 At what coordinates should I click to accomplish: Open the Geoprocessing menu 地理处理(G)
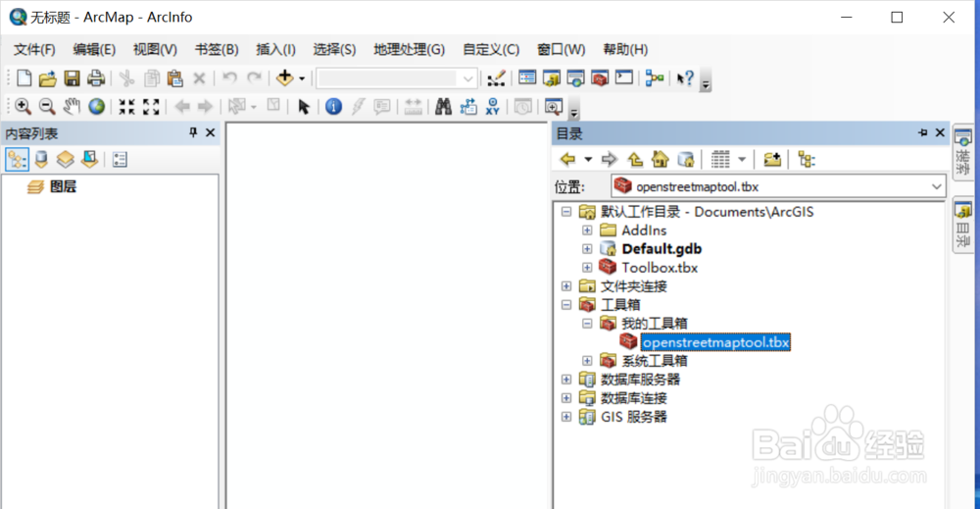[x=409, y=49]
